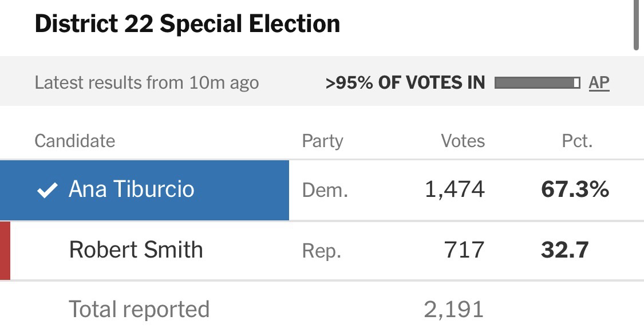Click the 1,474 votes figure
Screen dimensions: 644x336
(455, 189)
